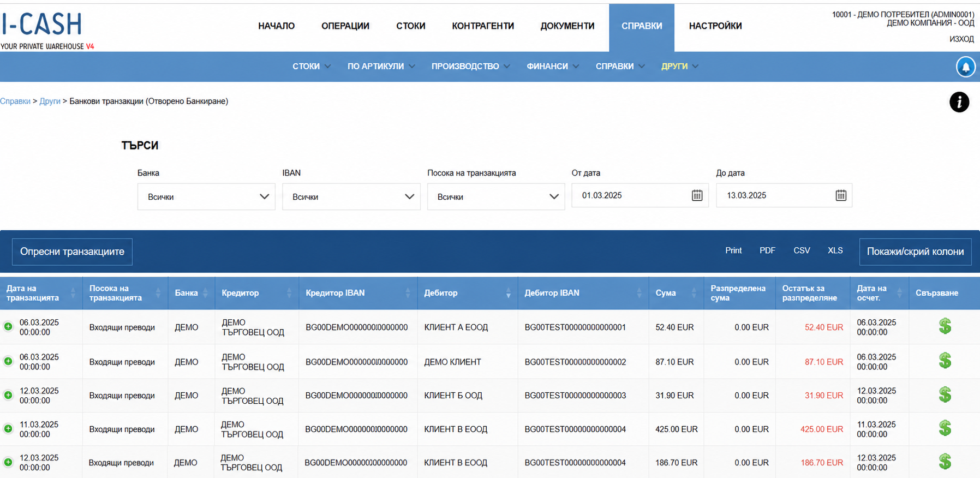Screen dimensions: 980x478
Task: Print the transactions table
Action: (733, 250)
